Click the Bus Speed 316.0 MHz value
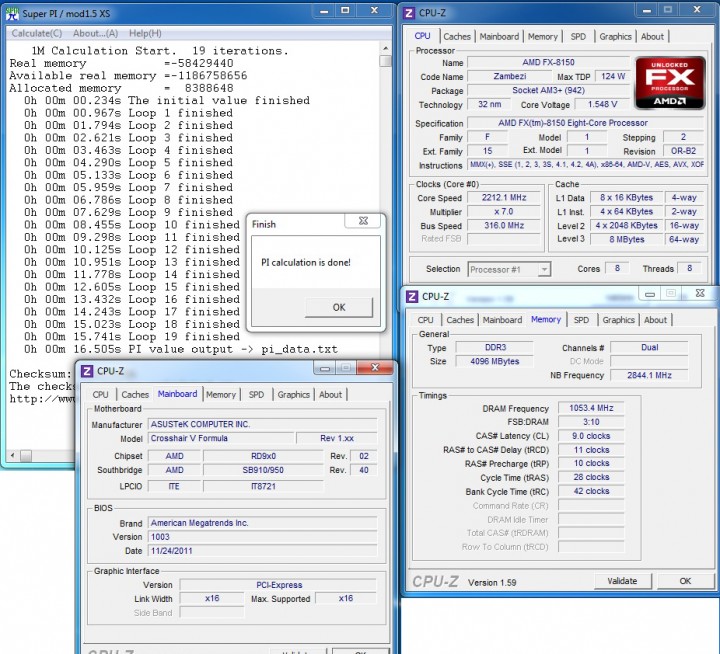Viewport: 720px width, 654px height. pos(504,226)
